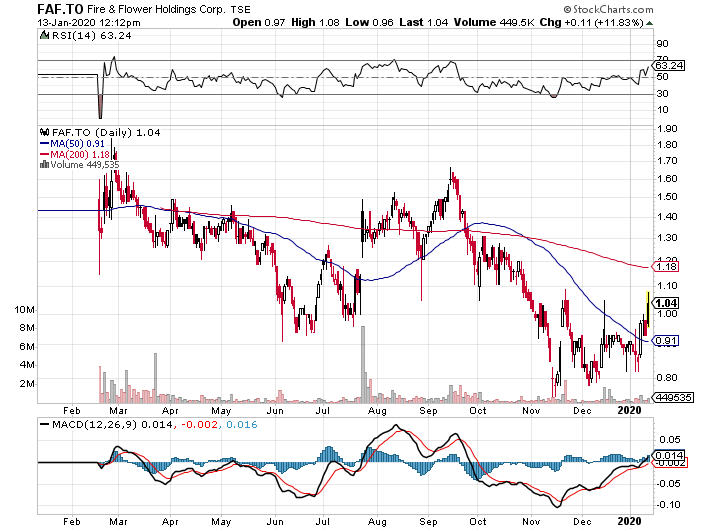Image resolution: width=701 pixels, height=531 pixels.
Task: Click the MACD(12,26,9) legend line icon
Action: (x=43, y=426)
